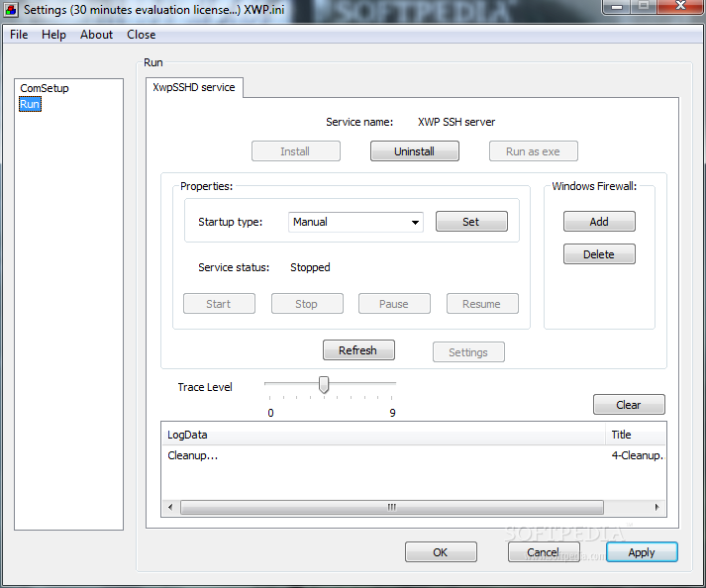Click the Pause service button
706x588 pixels.
[394, 304]
